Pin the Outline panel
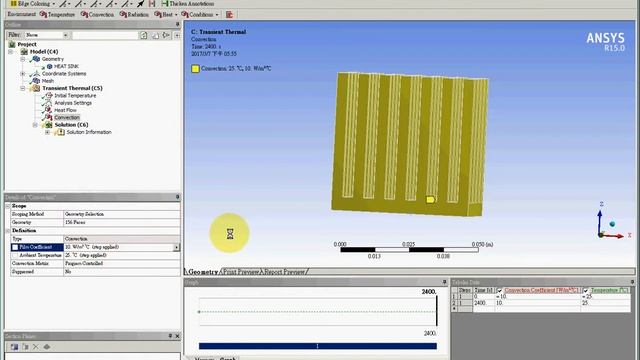The width and height of the screenshot is (640, 360). point(177,24)
